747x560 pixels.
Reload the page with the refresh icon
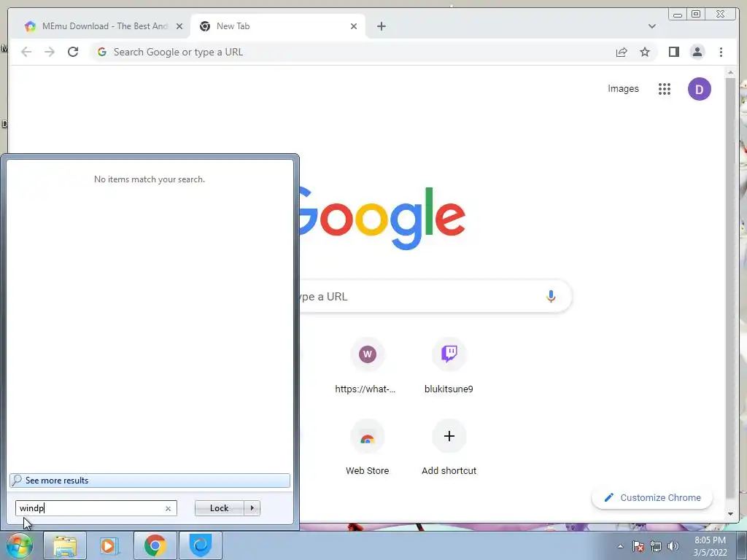pos(73,52)
